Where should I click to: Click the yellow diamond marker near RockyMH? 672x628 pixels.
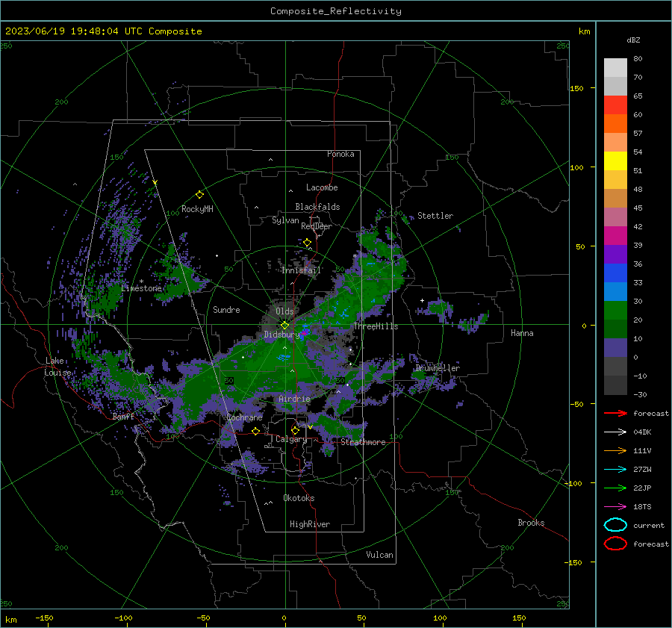[199, 195]
